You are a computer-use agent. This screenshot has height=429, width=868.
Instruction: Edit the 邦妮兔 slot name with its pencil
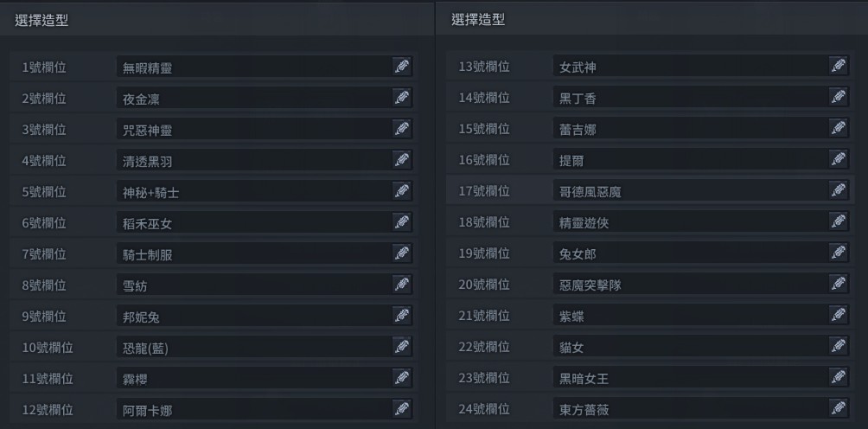(401, 316)
